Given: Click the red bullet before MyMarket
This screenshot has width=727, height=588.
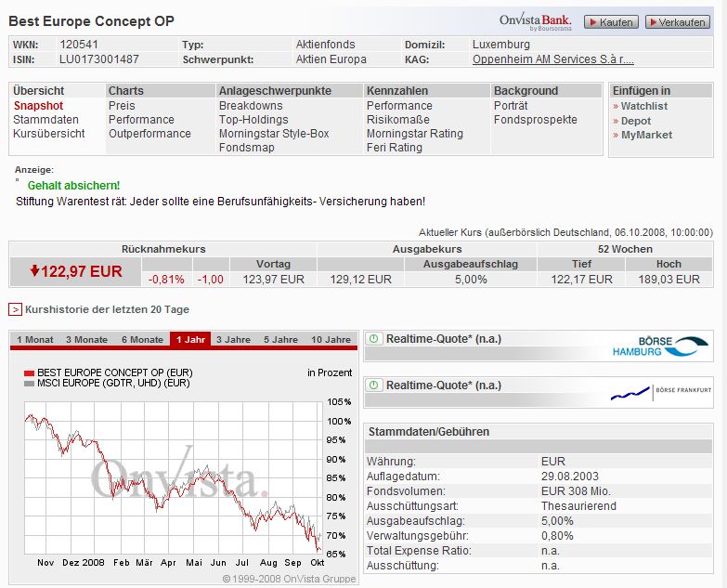Looking at the screenshot, I should pos(616,136).
